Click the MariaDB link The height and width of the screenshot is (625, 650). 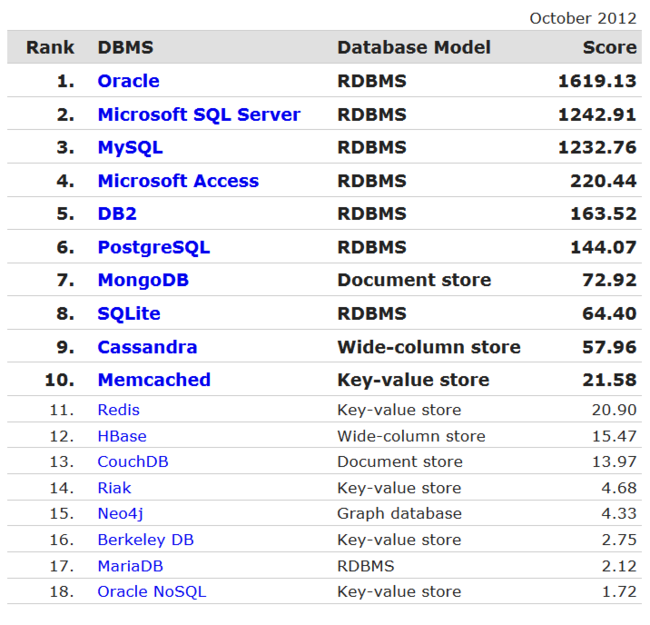(x=130, y=566)
